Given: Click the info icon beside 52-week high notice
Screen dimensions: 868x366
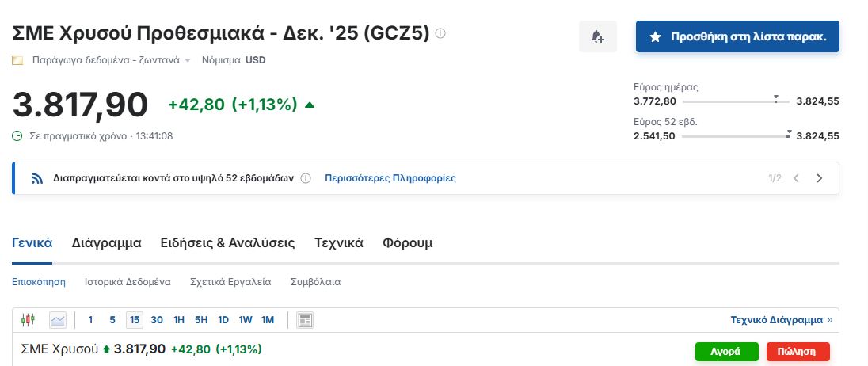Looking at the screenshot, I should pos(306,178).
